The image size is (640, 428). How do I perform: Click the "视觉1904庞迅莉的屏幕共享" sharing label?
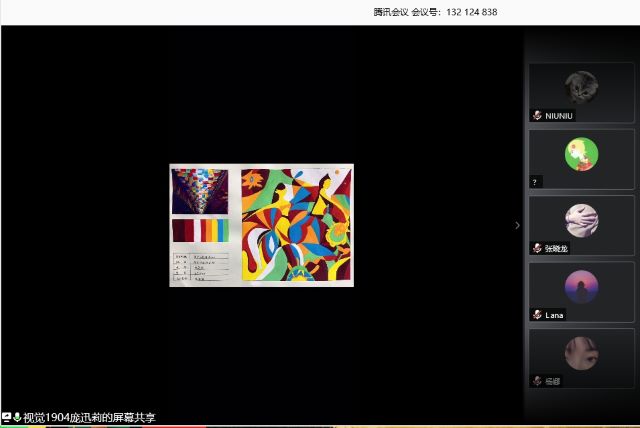(x=89, y=417)
